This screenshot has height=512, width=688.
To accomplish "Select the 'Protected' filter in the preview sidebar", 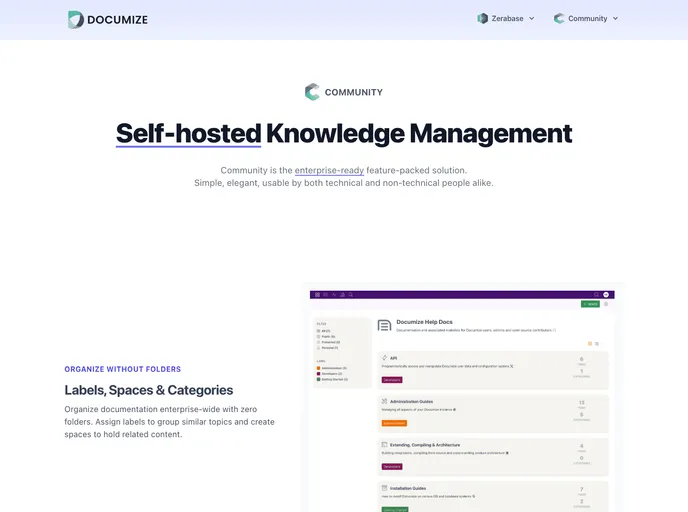I will (328, 342).
